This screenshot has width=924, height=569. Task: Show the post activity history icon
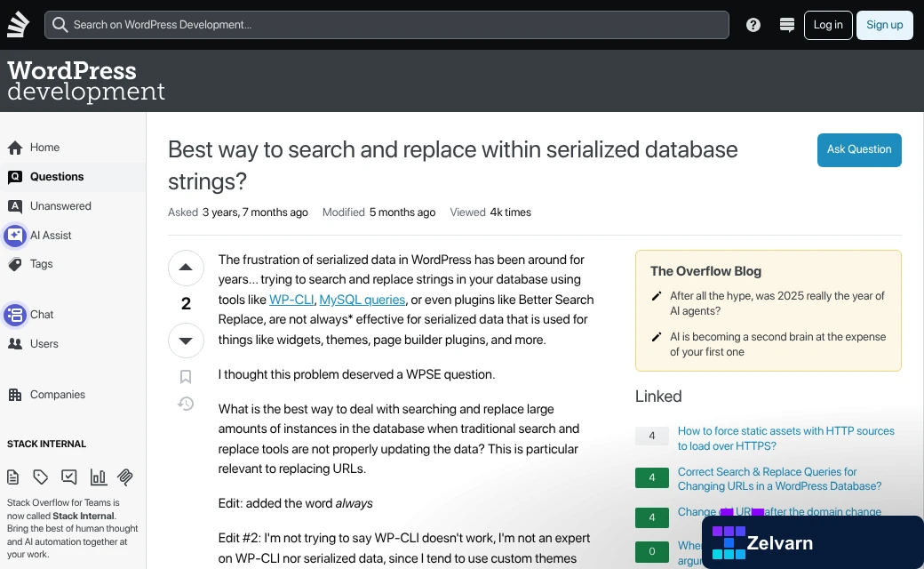click(186, 404)
